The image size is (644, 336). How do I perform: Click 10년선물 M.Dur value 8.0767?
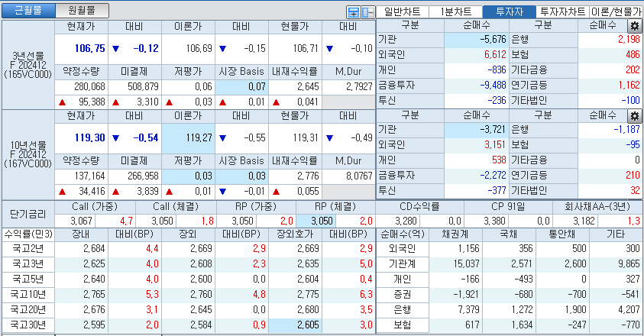point(348,176)
